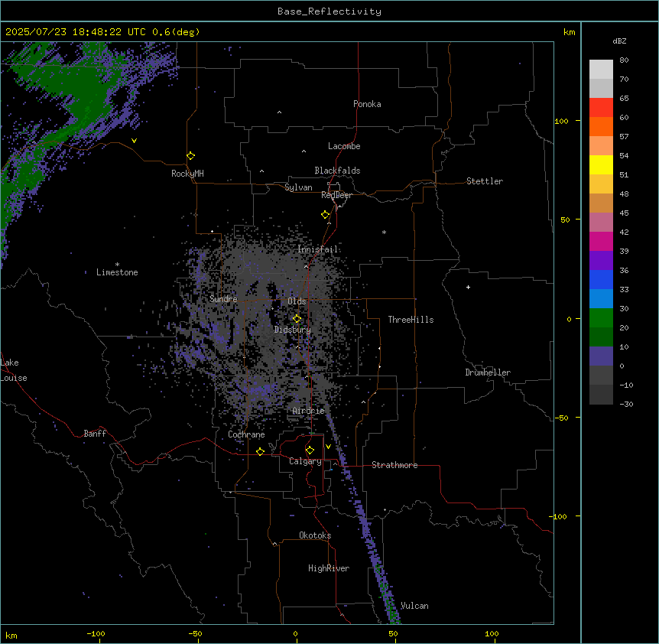Screen dimensions: 659x644
Task: Click the Olds town label
Action: coord(297,301)
